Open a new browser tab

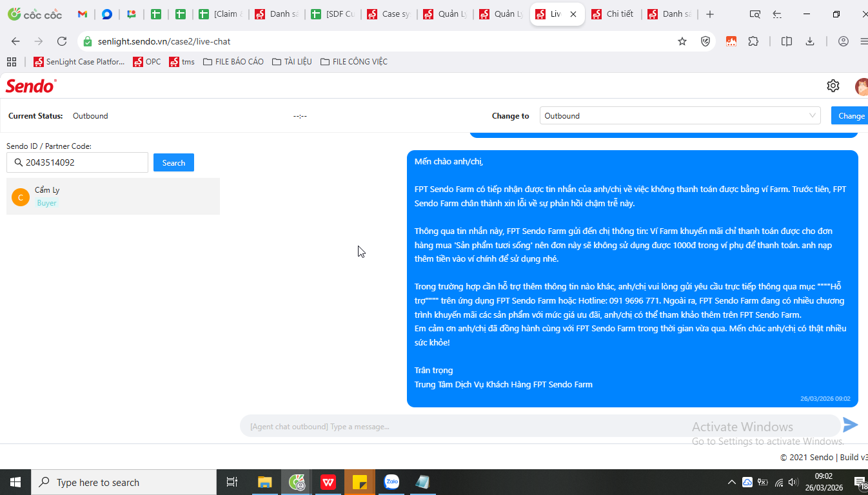click(710, 14)
